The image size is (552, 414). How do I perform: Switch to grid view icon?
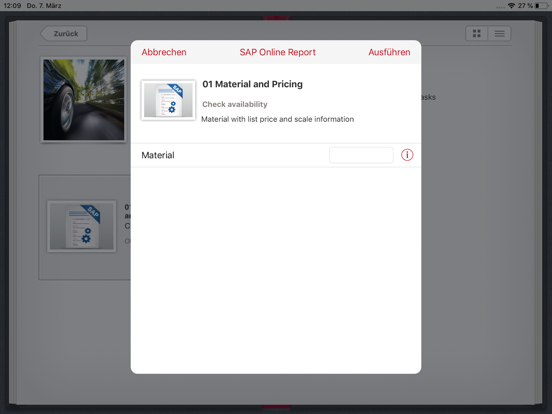pyautogui.click(x=477, y=34)
